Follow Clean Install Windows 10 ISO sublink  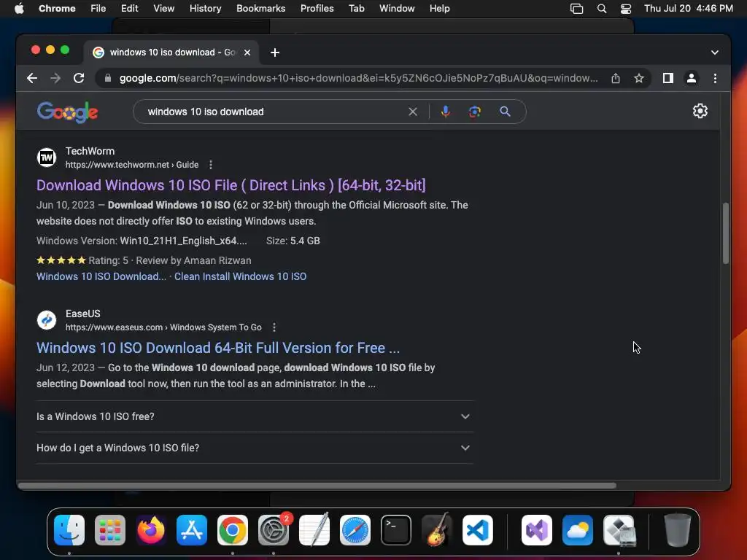(x=240, y=276)
